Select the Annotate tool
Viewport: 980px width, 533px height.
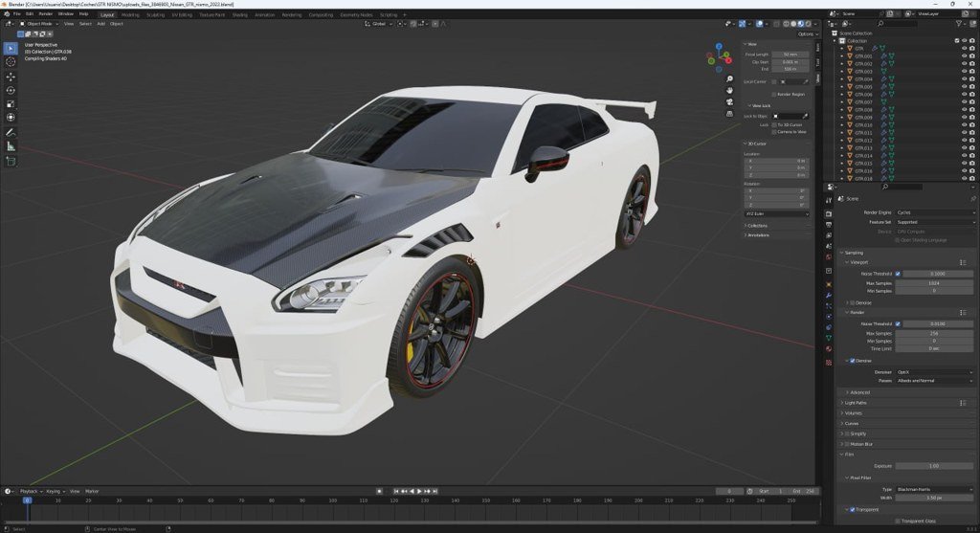tap(11, 132)
